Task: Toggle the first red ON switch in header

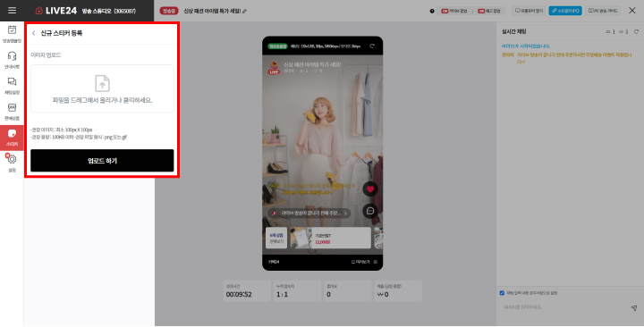Action: pos(445,11)
